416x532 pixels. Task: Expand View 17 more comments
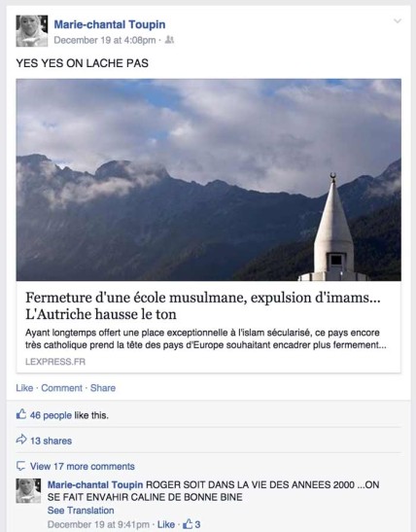coord(83,466)
